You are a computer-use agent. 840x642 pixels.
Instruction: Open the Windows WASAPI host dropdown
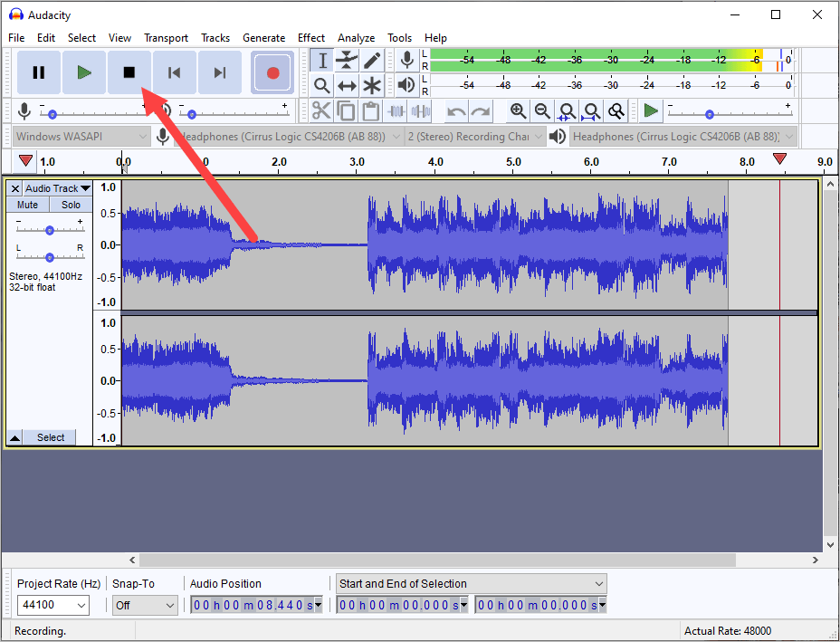pyautogui.click(x=81, y=137)
